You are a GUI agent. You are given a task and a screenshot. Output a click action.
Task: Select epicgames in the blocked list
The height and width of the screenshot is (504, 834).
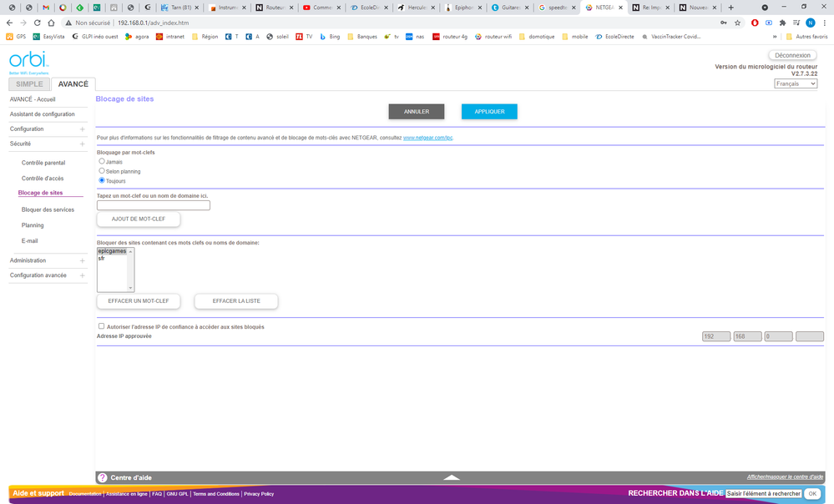click(112, 251)
